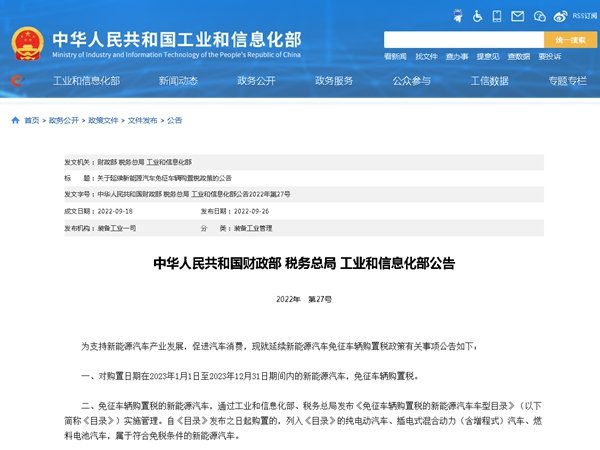The image size is (600, 450).
Task: Click the 要投诉 quick link
Action: [549, 57]
